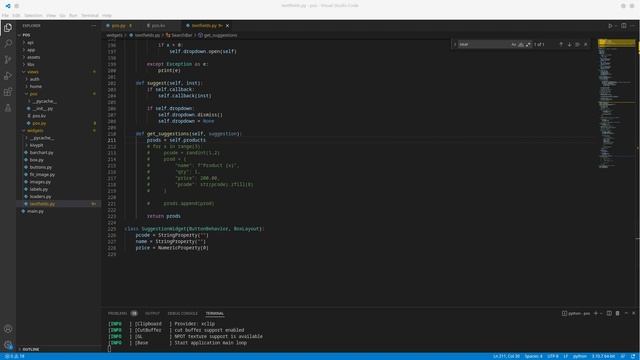Expand the api folder

tap(58, 42)
